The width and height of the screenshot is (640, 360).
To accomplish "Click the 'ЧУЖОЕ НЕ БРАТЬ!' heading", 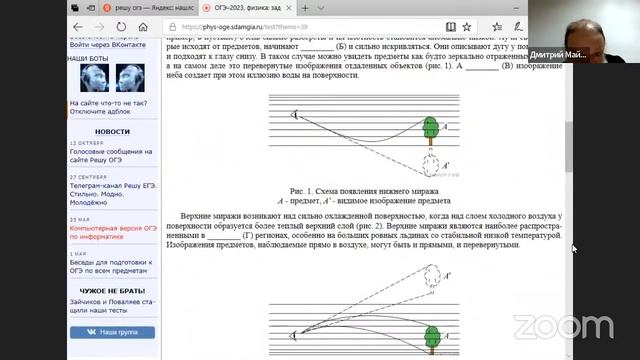I will tap(112, 291).
